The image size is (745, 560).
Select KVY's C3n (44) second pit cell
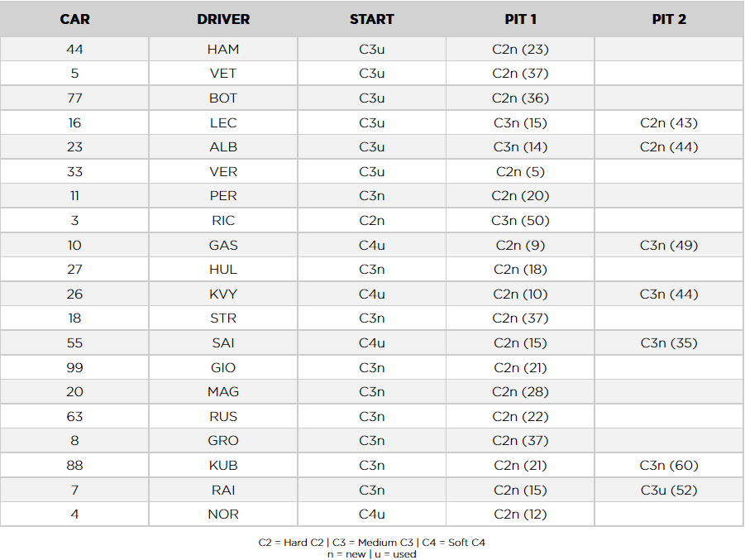click(x=669, y=294)
